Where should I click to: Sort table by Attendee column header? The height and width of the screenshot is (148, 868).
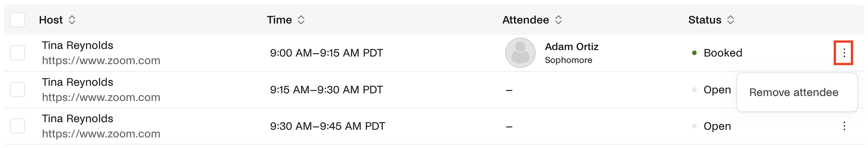coord(526,20)
